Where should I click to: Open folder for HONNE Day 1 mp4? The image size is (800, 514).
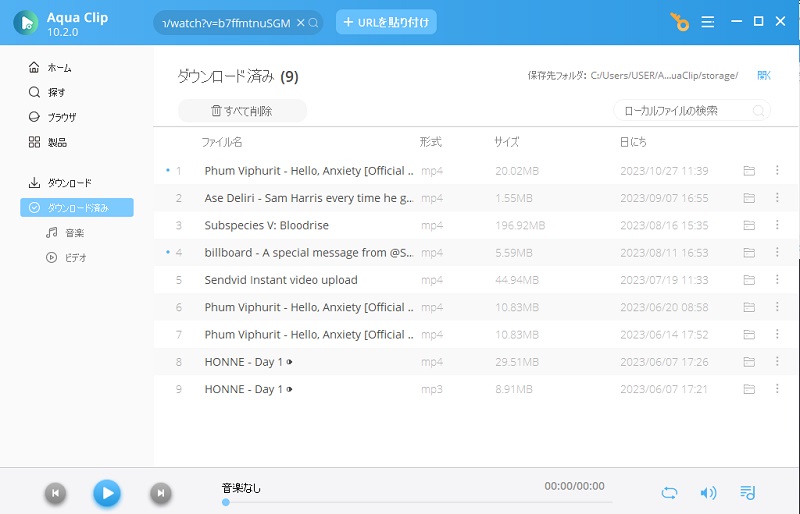tap(749, 362)
